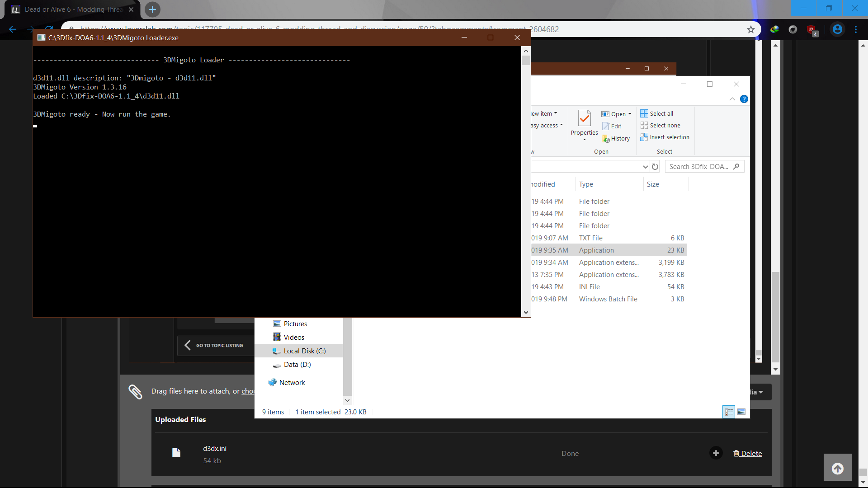Open file History in the ribbon
The width and height of the screenshot is (868, 488).
pyautogui.click(x=616, y=139)
